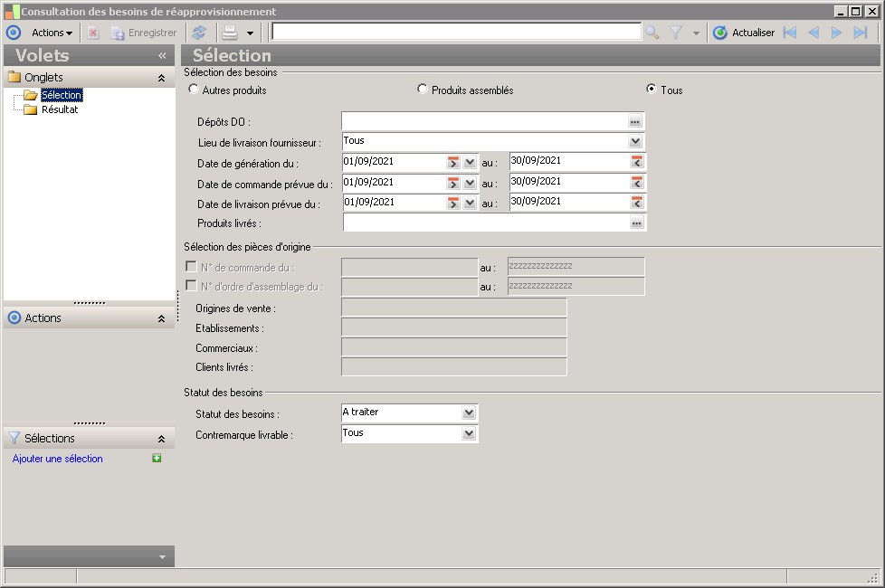Collapse the Volets side panel
This screenshot has height=588, width=885.
tap(162, 56)
